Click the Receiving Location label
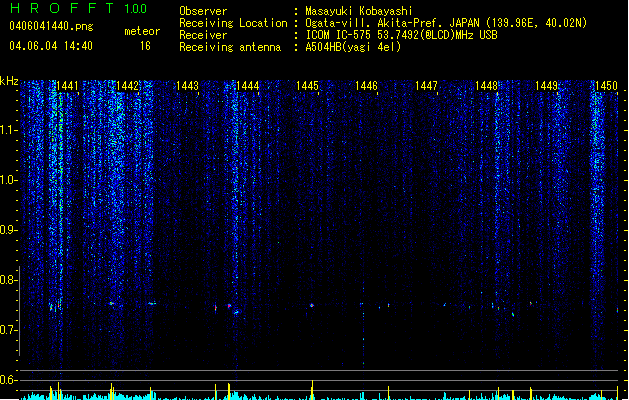Viewport: 629px width, 400px height. [233, 23]
